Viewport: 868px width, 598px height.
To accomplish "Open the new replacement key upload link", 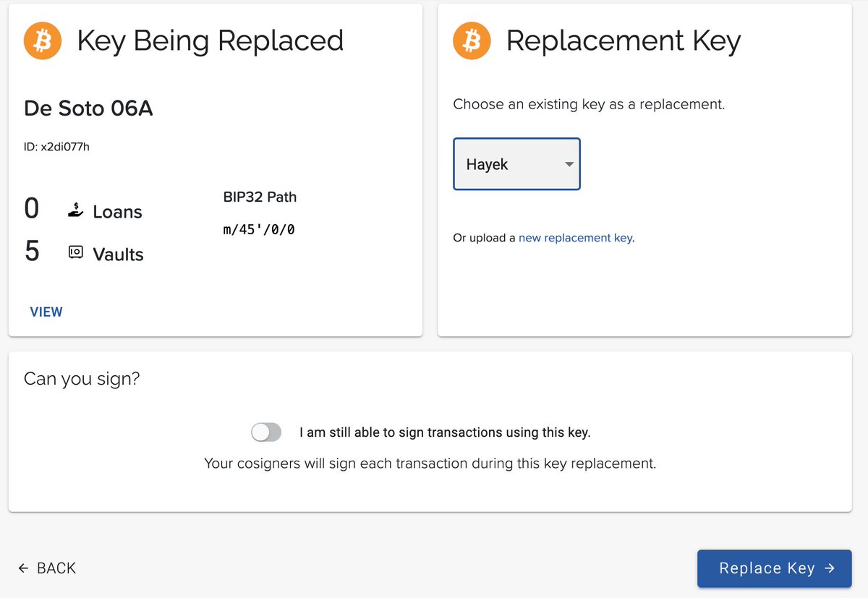I will pos(575,237).
